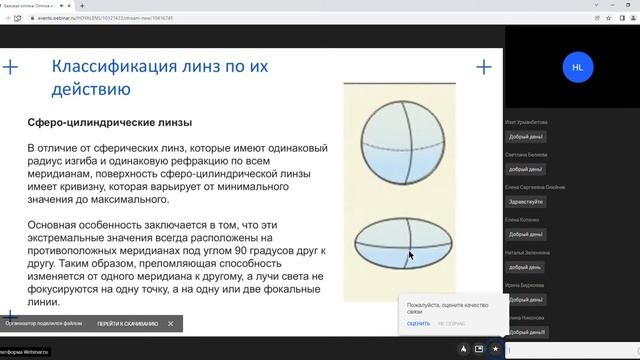
Task: Click the chat message input field
Action: pos(572,350)
